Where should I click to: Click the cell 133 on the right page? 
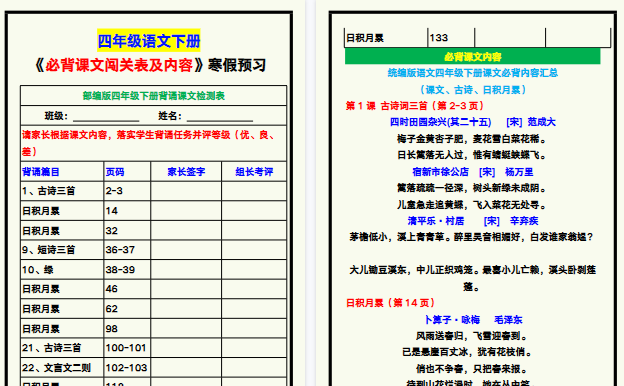click(451, 38)
